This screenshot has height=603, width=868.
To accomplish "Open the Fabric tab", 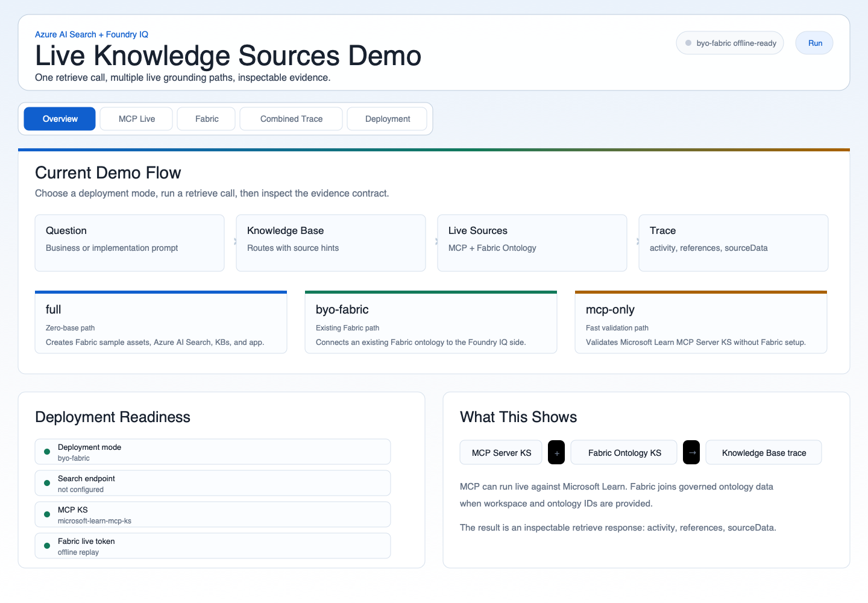I will pyautogui.click(x=207, y=119).
